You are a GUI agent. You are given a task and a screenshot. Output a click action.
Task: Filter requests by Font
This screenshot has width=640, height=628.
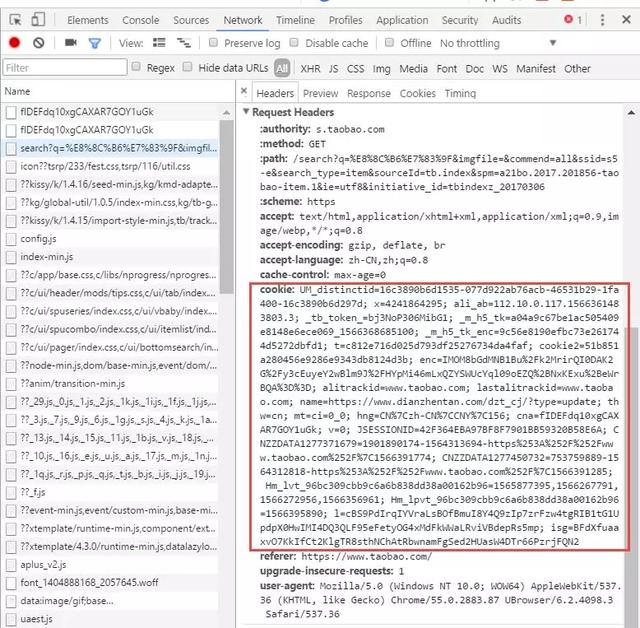pyautogui.click(x=447, y=69)
